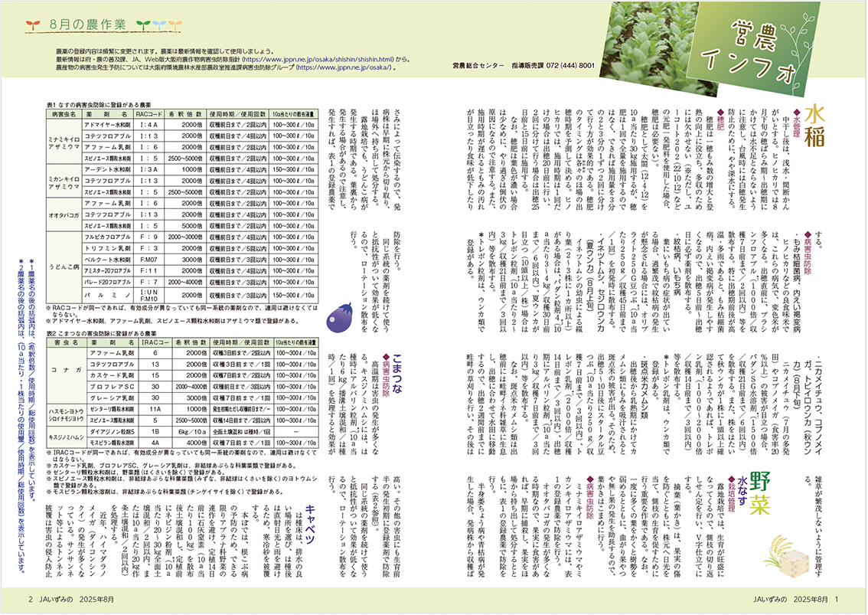This screenshot has height=615, width=868.
Task: Click the right footer JAいずみの 2025年8月 1
Action: (x=796, y=600)
